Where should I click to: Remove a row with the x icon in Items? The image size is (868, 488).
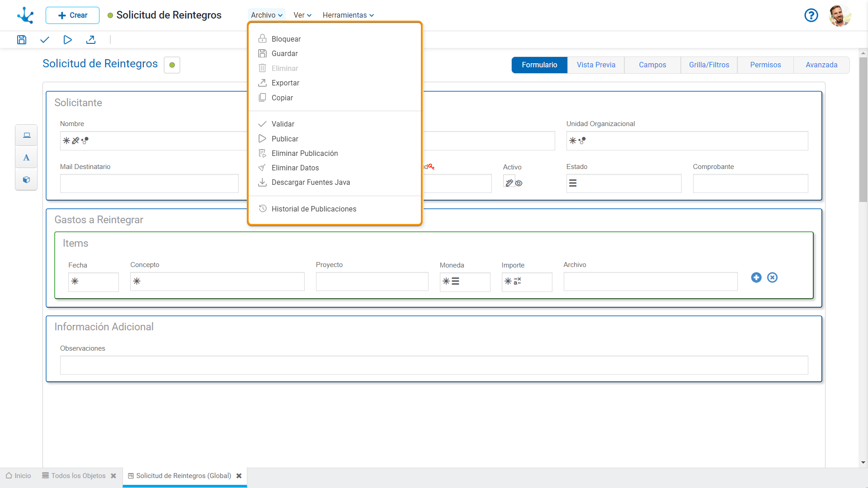click(x=772, y=277)
